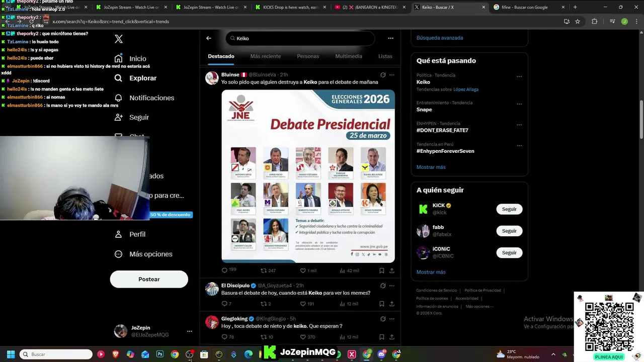Open more options for Keiko trend
Screen dimensions: 644x362
coord(519,77)
